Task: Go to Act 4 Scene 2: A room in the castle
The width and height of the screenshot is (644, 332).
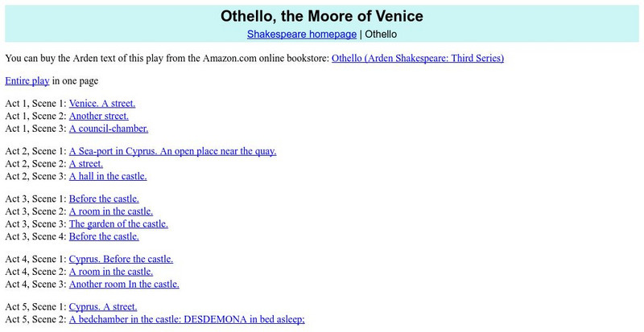Action: click(x=110, y=271)
